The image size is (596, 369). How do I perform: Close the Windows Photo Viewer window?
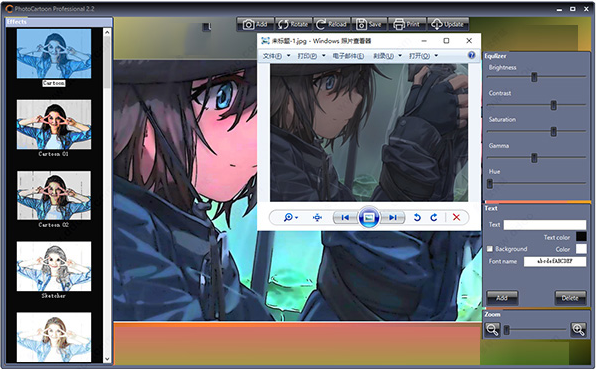point(469,41)
